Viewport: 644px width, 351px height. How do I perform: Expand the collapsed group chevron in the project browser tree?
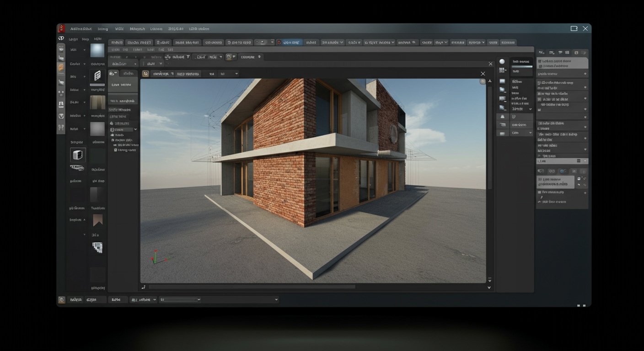point(135,129)
